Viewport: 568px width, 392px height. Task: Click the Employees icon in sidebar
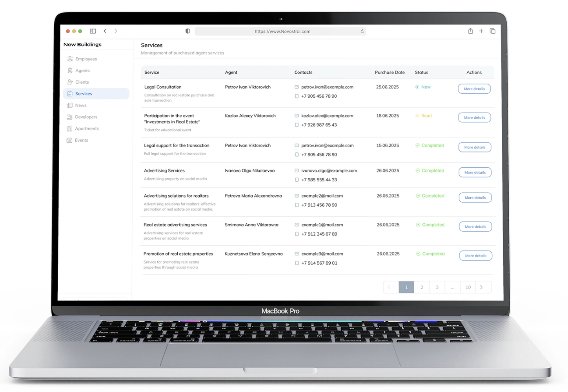coord(70,59)
